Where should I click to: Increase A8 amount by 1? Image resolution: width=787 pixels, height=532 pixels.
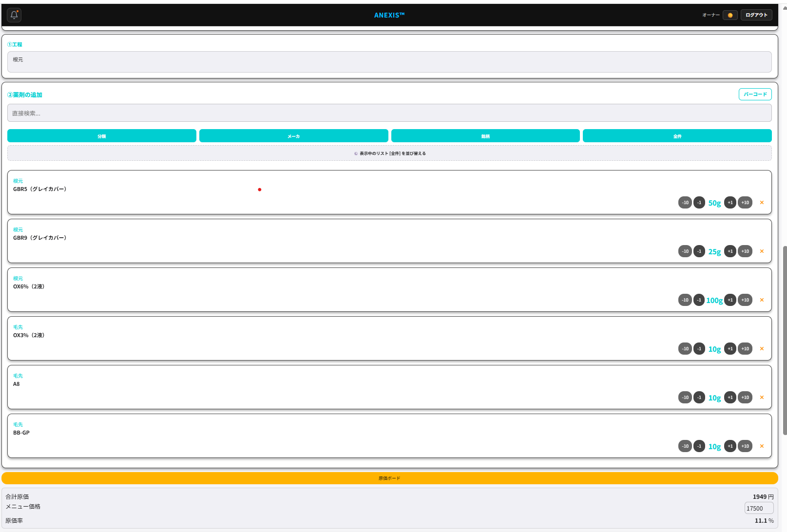click(730, 398)
